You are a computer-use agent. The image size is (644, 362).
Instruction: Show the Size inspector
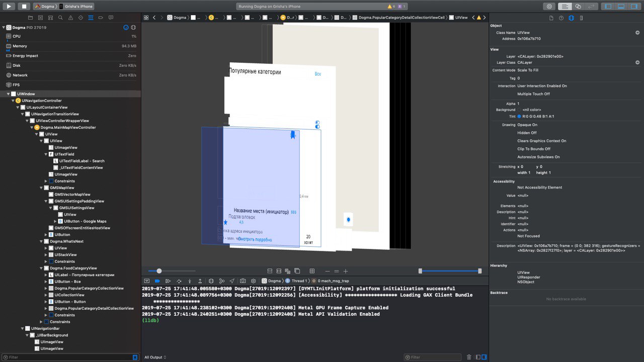pyautogui.click(x=581, y=18)
